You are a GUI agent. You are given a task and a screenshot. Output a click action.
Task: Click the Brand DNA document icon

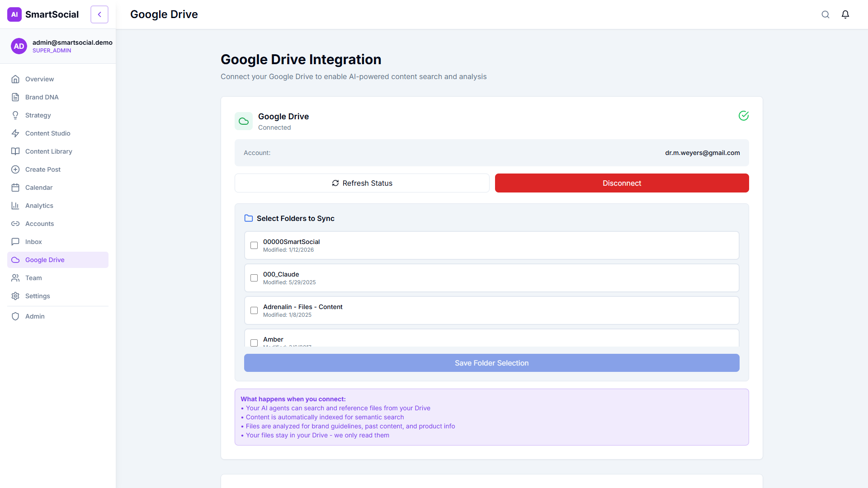point(15,97)
